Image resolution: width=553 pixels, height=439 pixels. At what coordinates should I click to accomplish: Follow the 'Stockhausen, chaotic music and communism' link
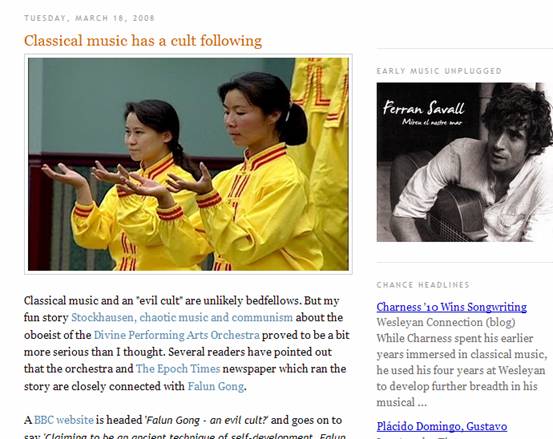point(182,317)
